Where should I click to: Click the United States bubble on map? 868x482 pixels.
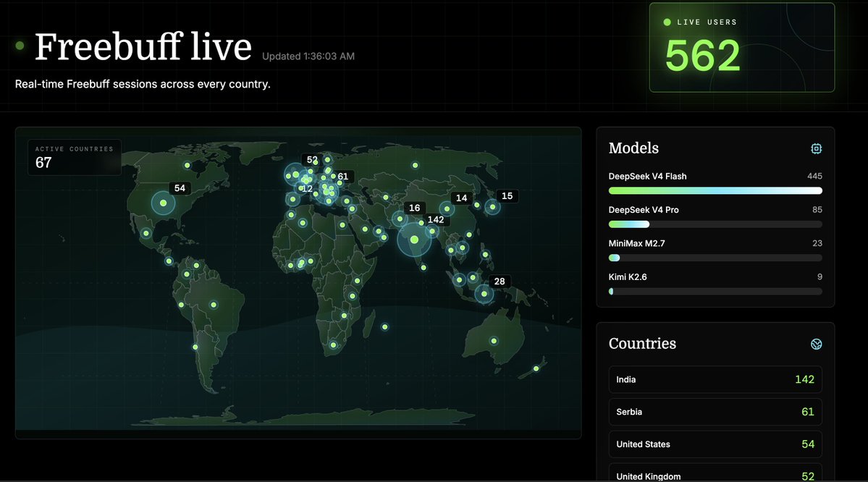164,203
